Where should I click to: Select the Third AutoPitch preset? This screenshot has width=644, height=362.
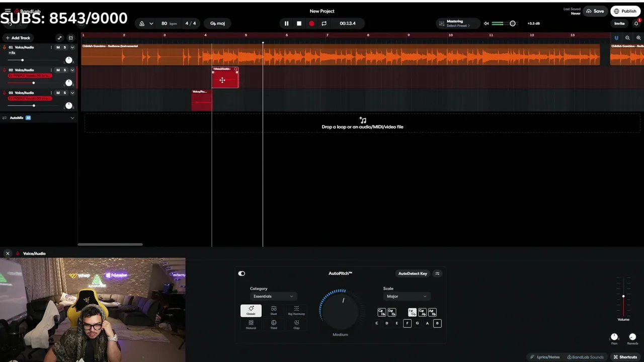pyautogui.click(x=274, y=325)
